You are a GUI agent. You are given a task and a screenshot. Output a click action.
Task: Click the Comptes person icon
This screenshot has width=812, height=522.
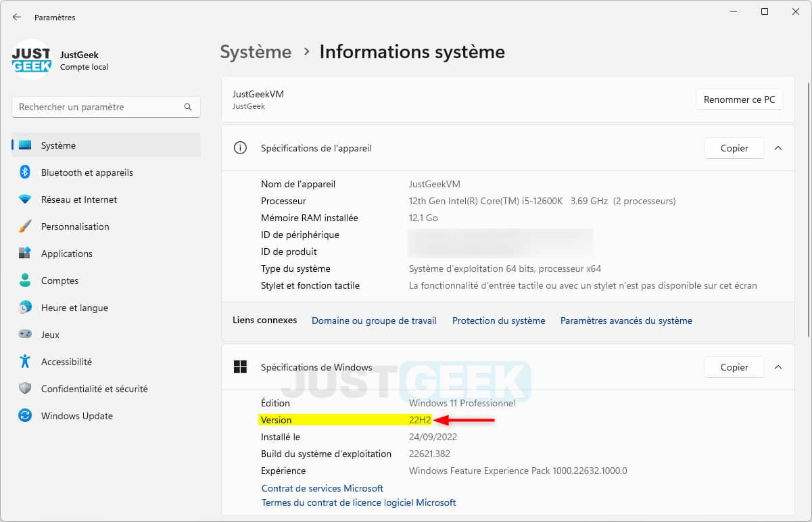(25, 281)
